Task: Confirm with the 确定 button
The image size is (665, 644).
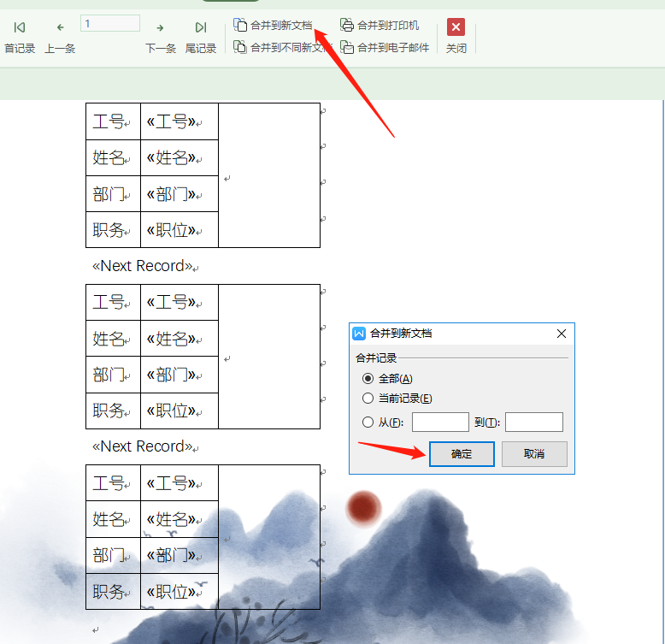Action: [462, 454]
